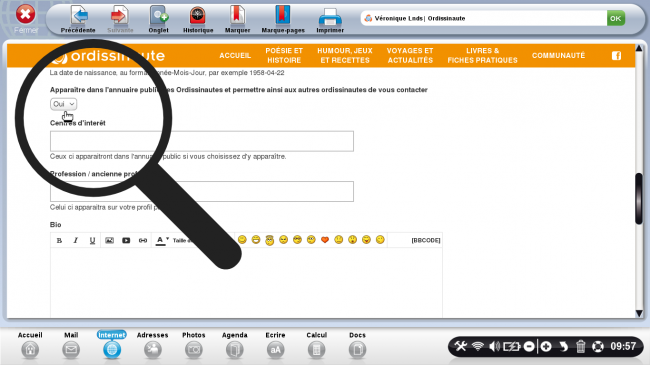The width and height of the screenshot is (650, 365).
Task: Open the LIVRES & FICHES PRATIQUES menu
Action: pyautogui.click(x=483, y=56)
